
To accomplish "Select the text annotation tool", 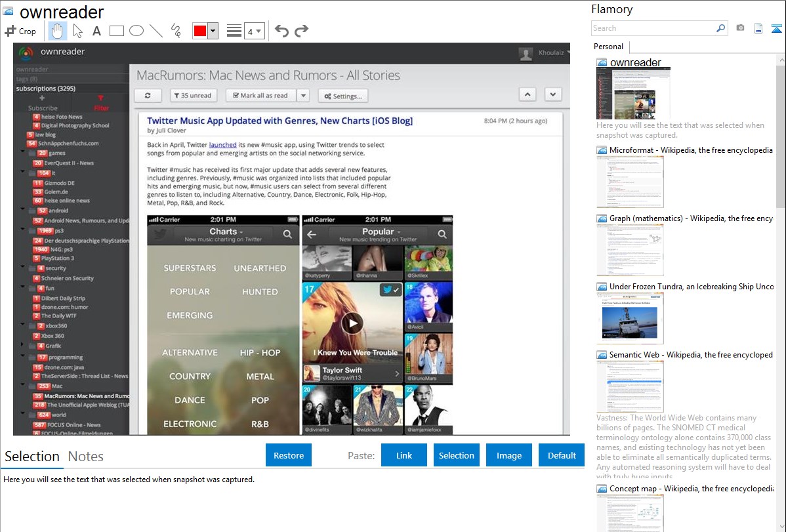I will click(96, 31).
